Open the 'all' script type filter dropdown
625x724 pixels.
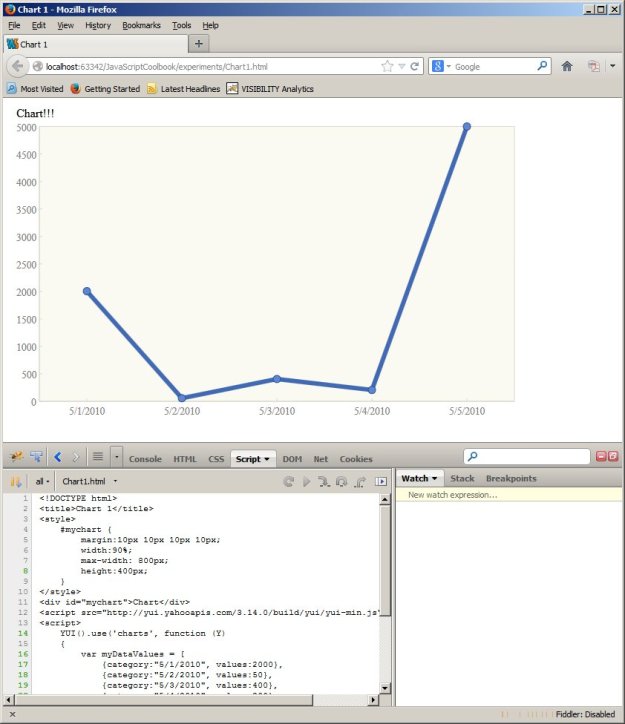[x=43, y=481]
